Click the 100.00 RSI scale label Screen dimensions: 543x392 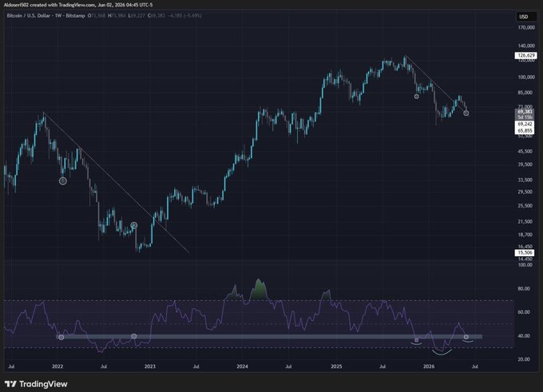tap(525, 265)
